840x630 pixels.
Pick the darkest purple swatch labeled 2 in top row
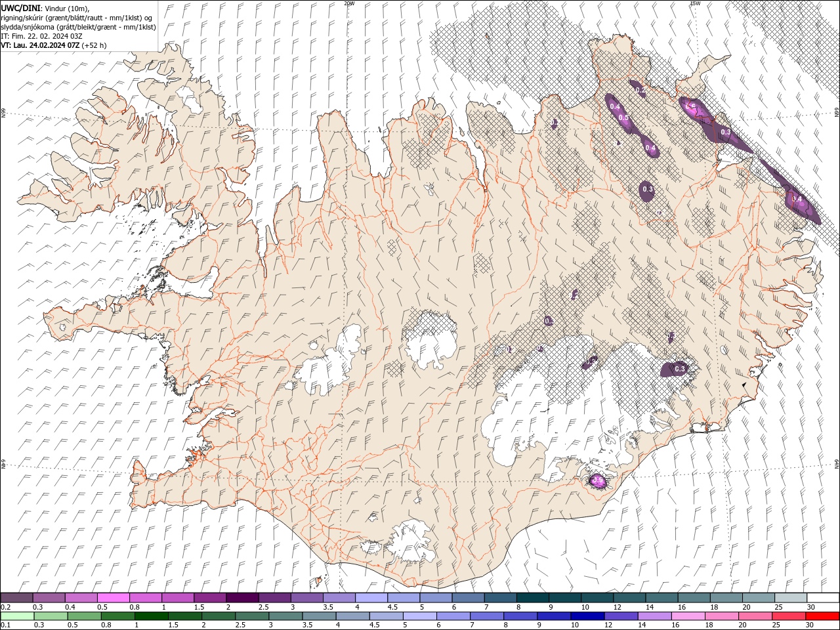(241, 598)
